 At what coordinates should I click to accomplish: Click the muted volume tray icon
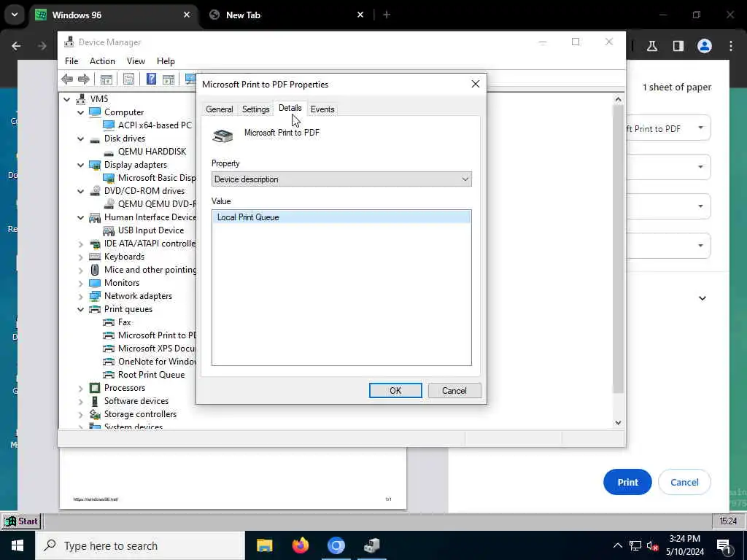pos(652,545)
